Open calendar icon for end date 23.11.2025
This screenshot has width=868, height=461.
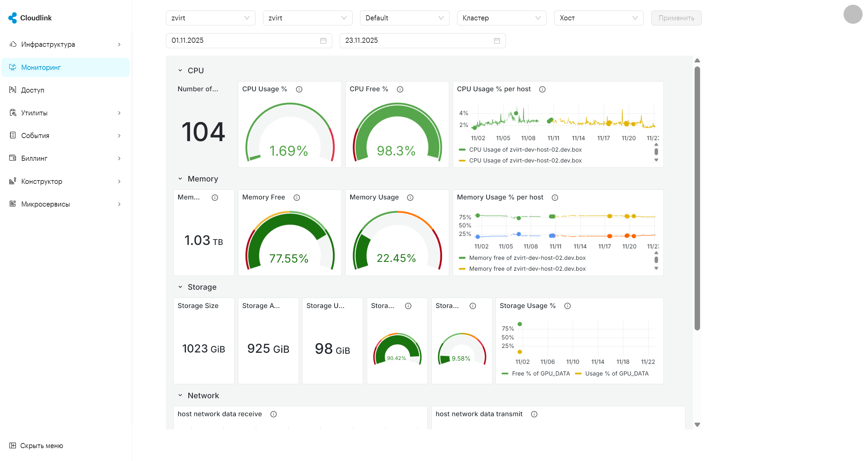[497, 41]
